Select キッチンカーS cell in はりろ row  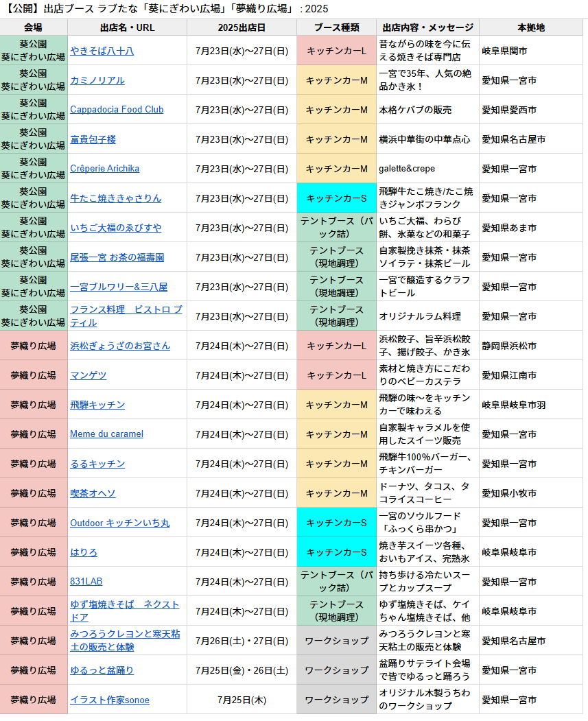click(336, 552)
